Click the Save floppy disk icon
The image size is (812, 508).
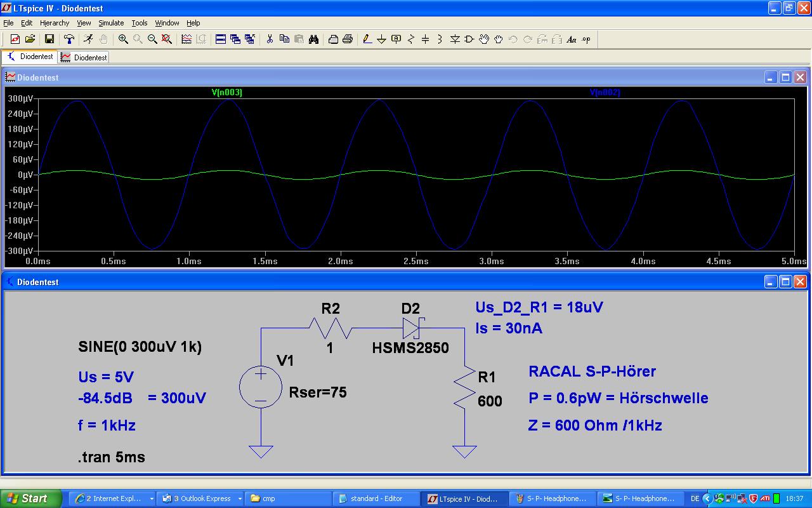click(x=49, y=39)
